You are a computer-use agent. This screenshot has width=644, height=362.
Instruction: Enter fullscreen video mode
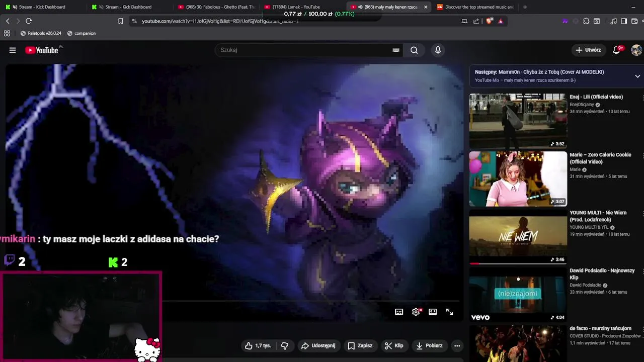[x=449, y=312]
